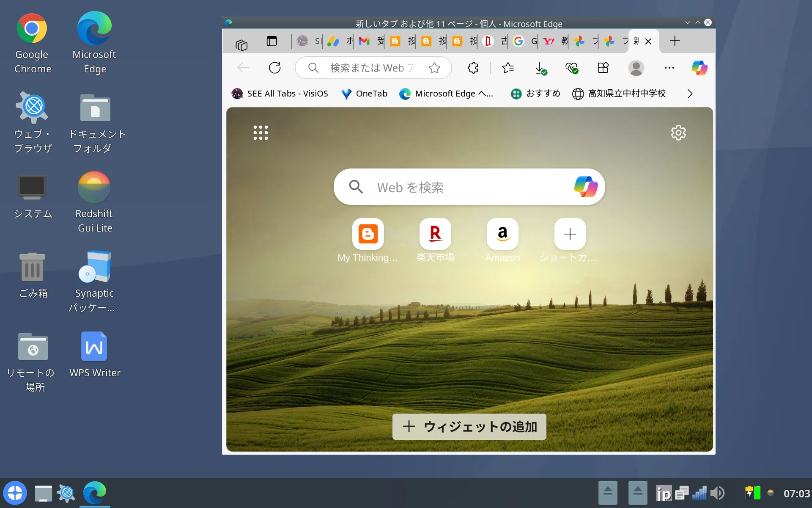This screenshot has width=812, height=508.
Task: Launch the web browser from the taskbar
Action: click(66, 493)
